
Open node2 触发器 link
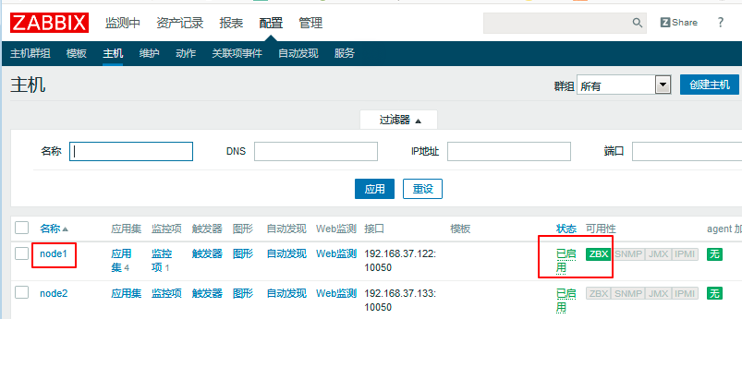click(x=207, y=293)
